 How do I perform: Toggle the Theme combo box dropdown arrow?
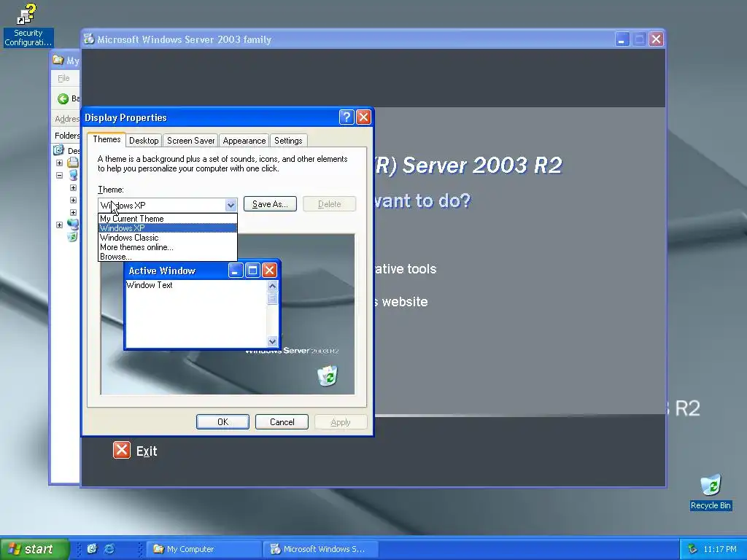(231, 205)
